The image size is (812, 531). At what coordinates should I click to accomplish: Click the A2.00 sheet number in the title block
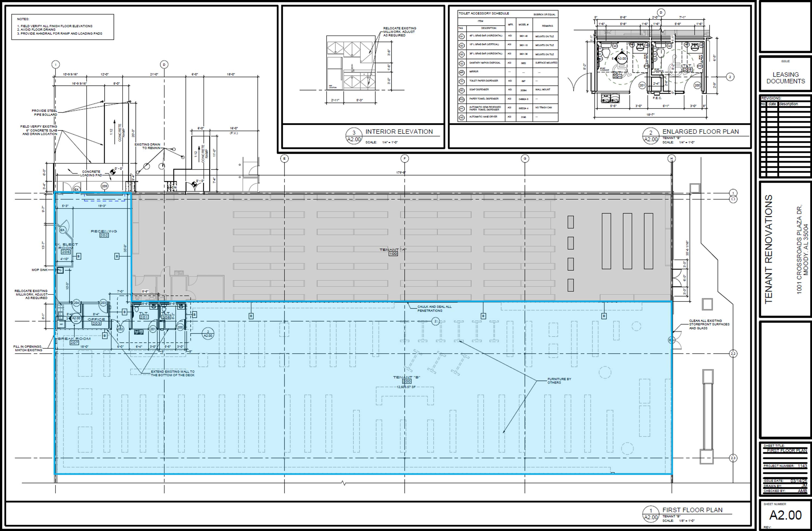point(785,515)
